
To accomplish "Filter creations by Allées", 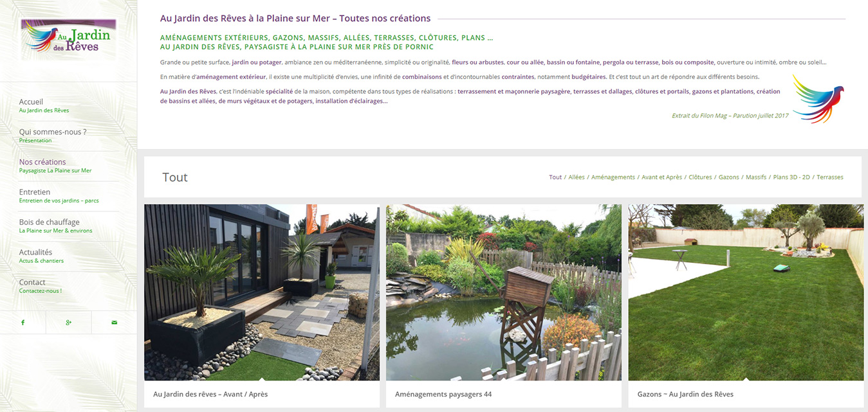I will tap(577, 177).
